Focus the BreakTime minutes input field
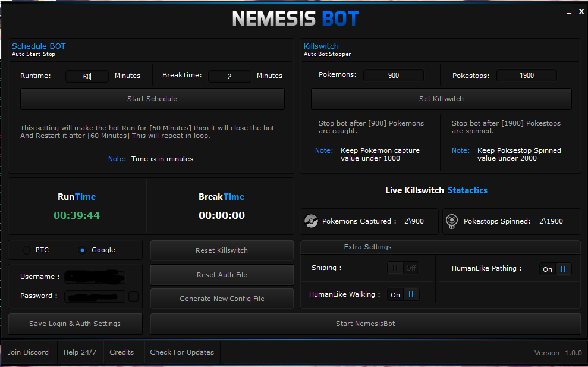 tap(229, 76)
